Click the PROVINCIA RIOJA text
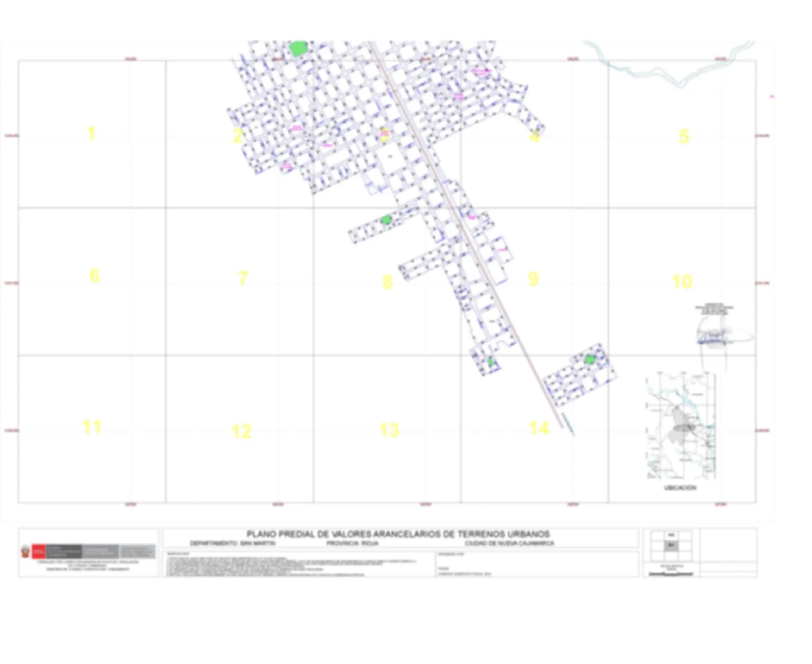The height and width of the screenshot is (664, 812). coord(352,543)
